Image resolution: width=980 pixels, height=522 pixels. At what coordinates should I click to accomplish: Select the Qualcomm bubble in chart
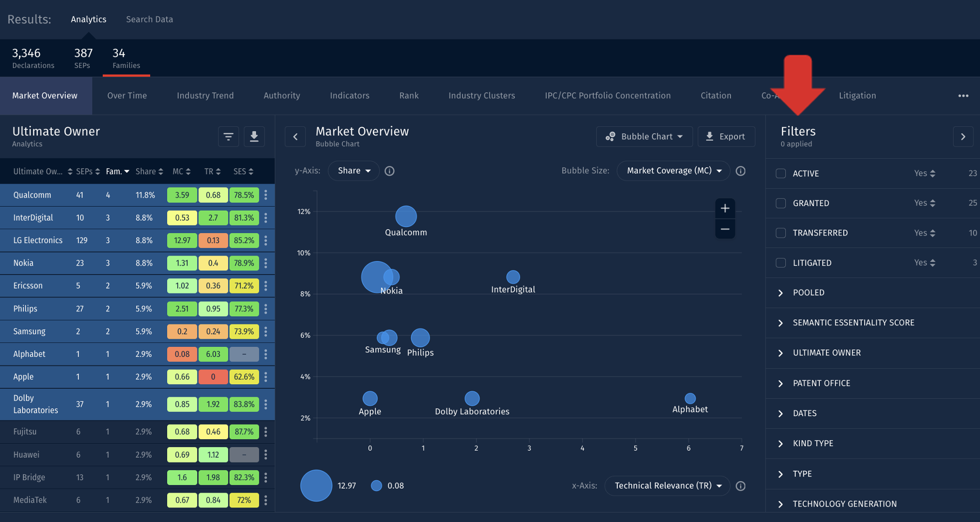pos(406,216)
